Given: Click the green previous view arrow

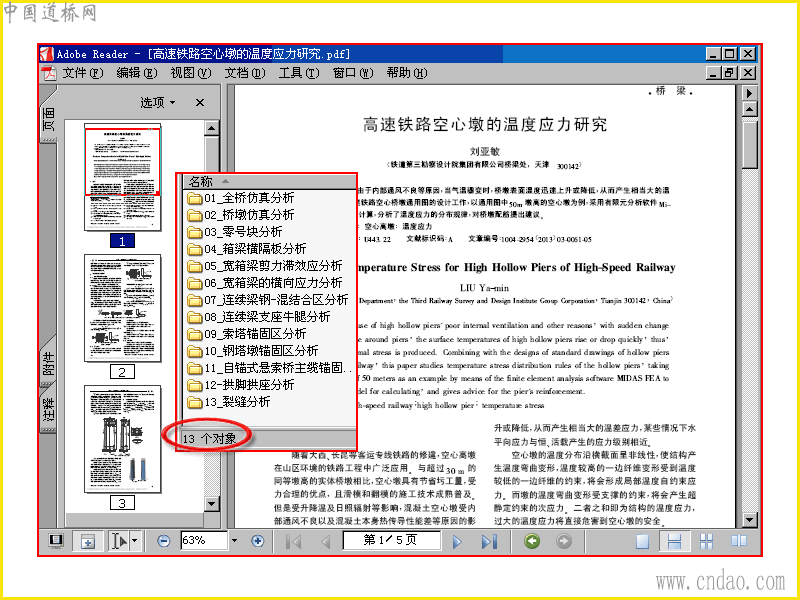Looking at the screenshot, I should click(532, 541).
